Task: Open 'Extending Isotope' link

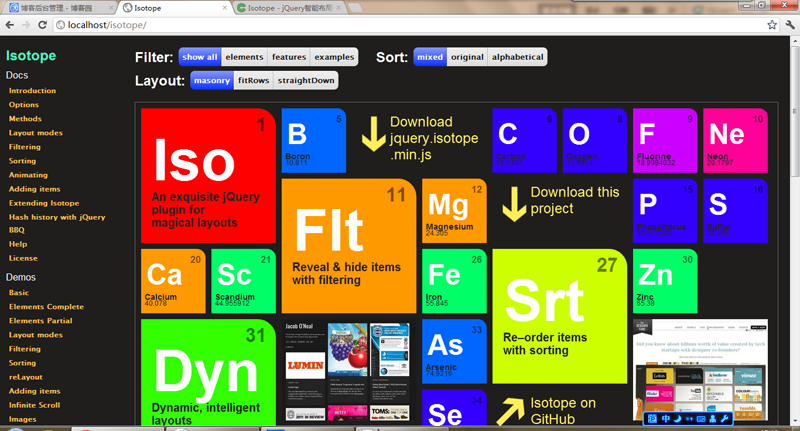Action: point(44,203)
